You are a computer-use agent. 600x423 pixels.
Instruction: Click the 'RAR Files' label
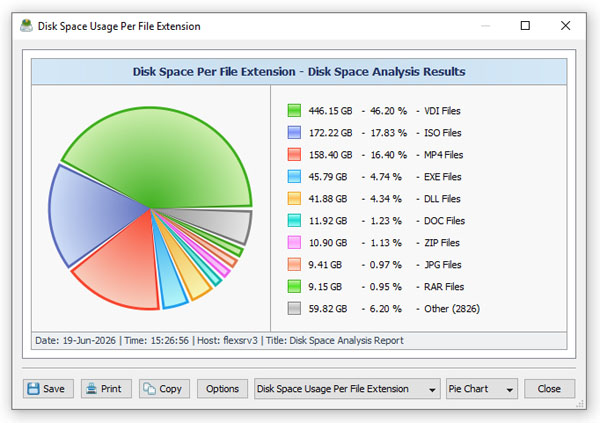pyautogui.click(x=444, y=287)
